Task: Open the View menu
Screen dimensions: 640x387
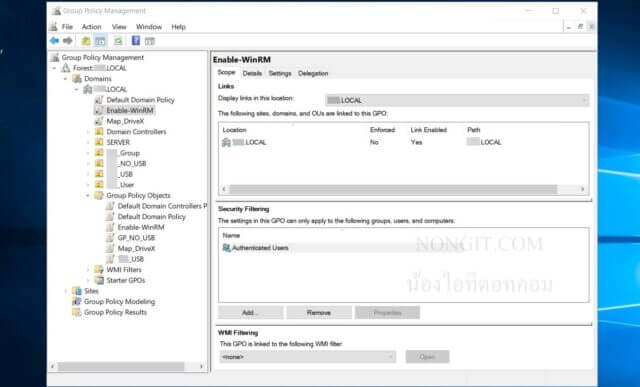Action: pyautogui.click(x=119, y=27)
